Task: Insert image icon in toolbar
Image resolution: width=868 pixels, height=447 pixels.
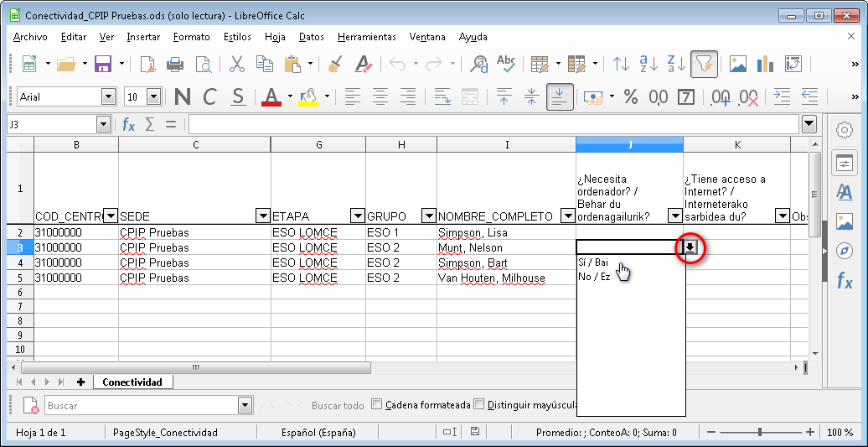Action: click(738, 65)
